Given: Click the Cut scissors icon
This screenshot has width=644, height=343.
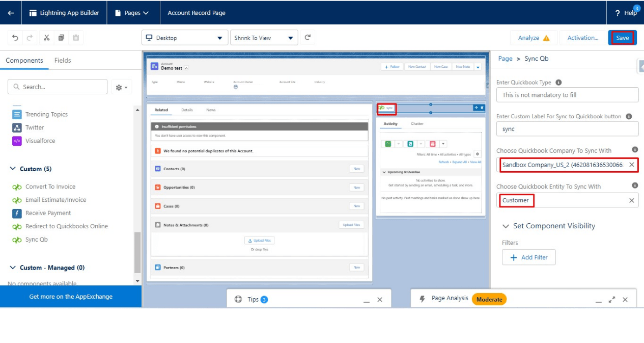Looking at the screenshot, I should (x=46, y=38).
